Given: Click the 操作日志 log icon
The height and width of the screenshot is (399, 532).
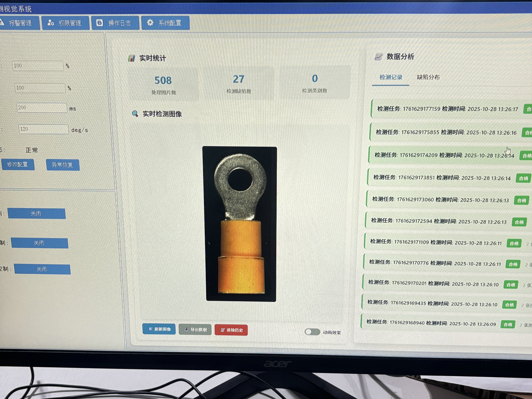Looking at the screenshot, I should point(99,23).
